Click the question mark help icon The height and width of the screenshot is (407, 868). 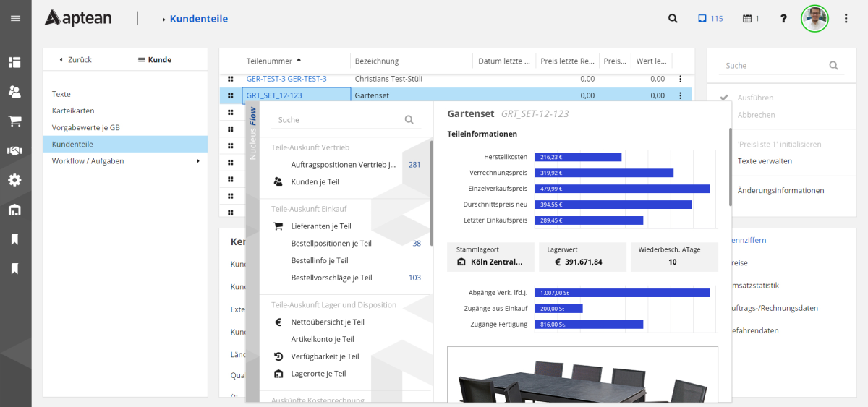click(783, 19)
